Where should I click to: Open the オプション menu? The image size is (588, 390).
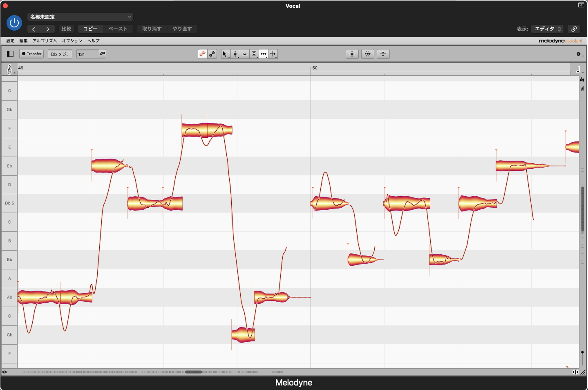72,41
